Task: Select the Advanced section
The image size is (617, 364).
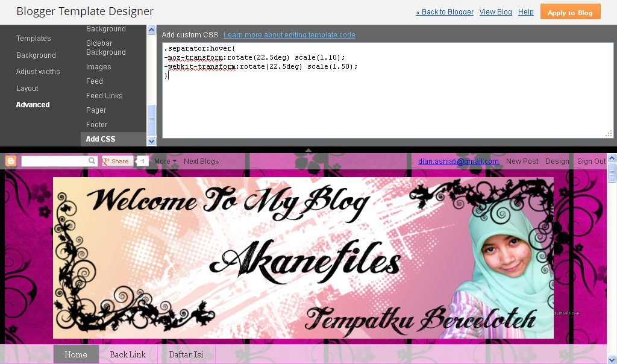Action: (33, 105)
